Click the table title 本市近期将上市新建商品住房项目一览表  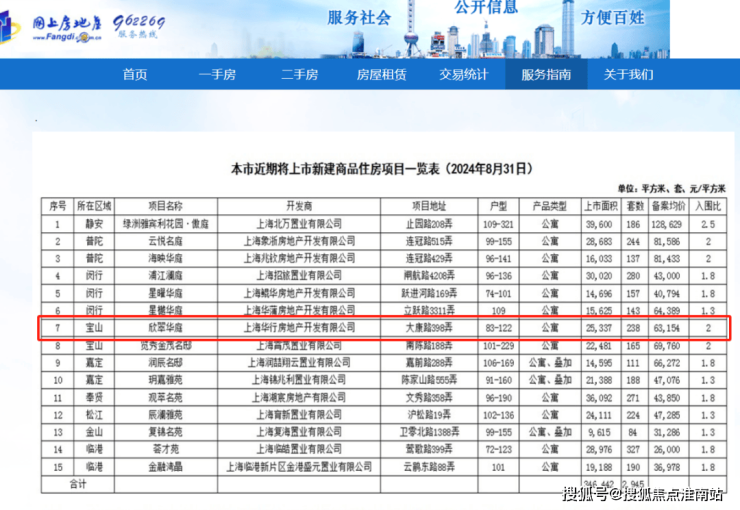click(381, 169)
